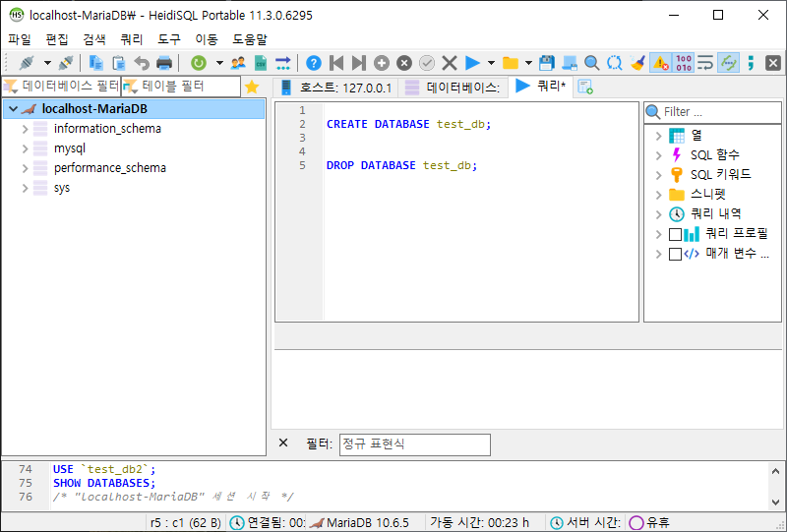This screenshot has width=787, height=532.
Task: Expand the performance_schema database
Action: tap(25, 168)
